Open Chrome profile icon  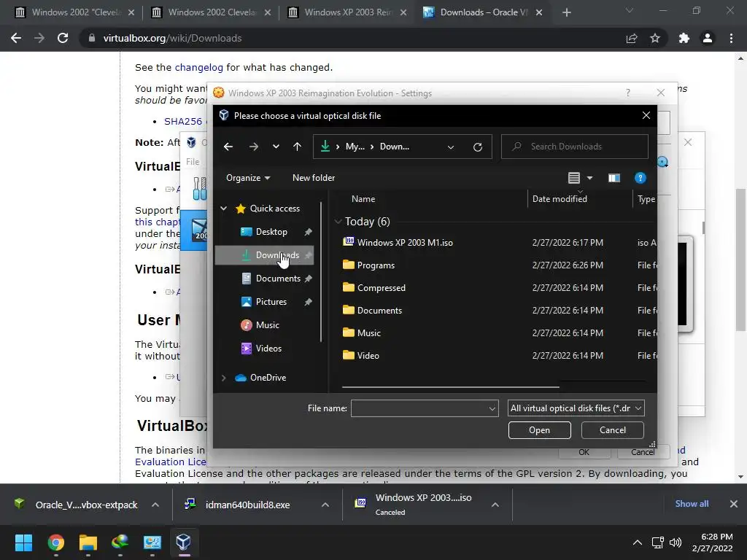pos(708,38)
